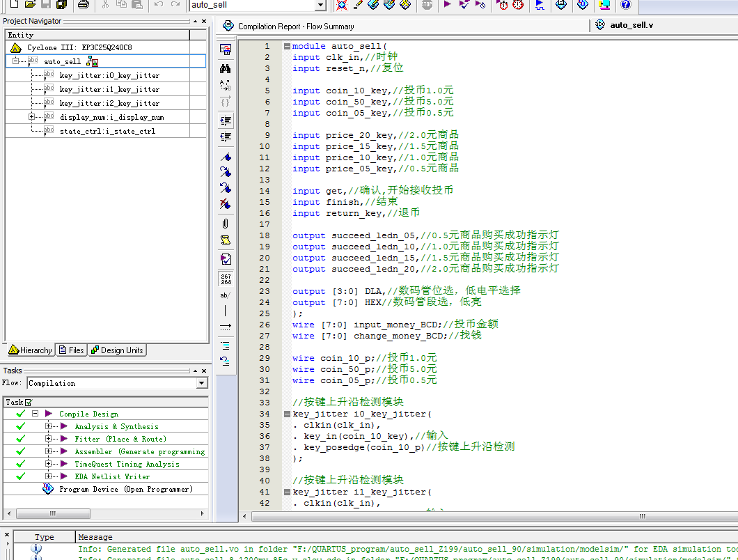
Task: Open Compilation Report - Flow Summary tab
Action: tap(295, 26)
